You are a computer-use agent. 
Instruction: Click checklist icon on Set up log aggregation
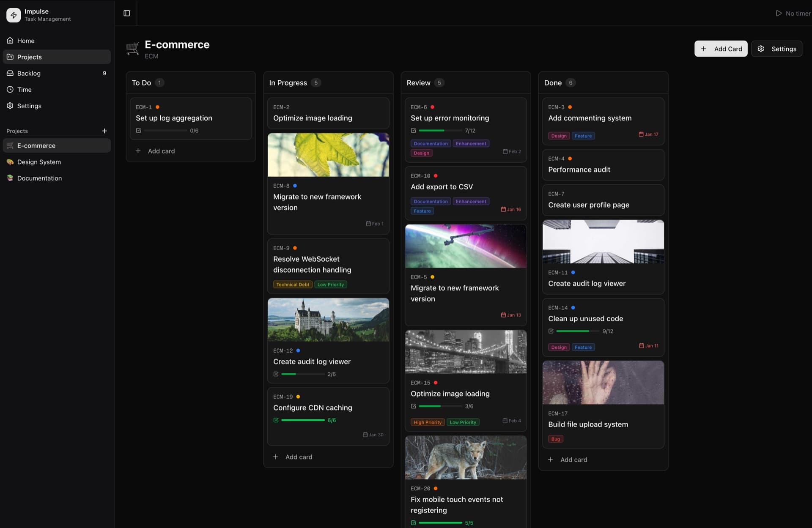click(138, 131)
